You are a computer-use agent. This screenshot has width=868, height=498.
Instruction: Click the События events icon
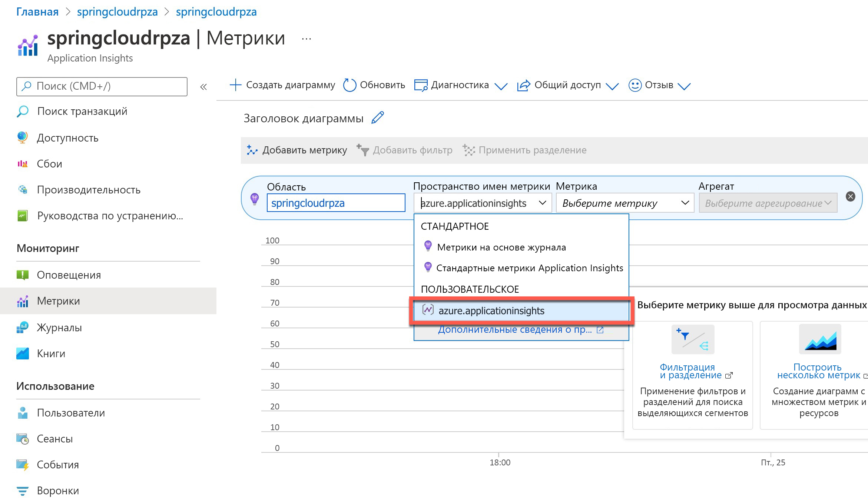23,465
